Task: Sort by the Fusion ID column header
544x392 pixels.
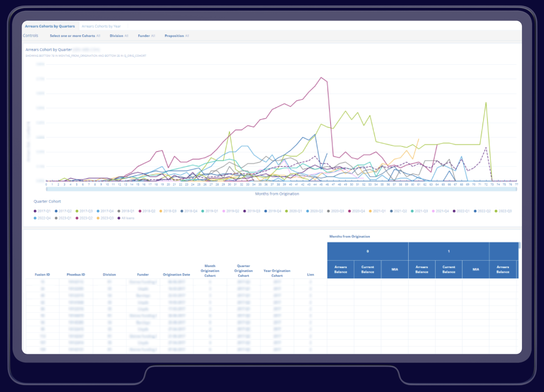Action: (x=42, y=275)
